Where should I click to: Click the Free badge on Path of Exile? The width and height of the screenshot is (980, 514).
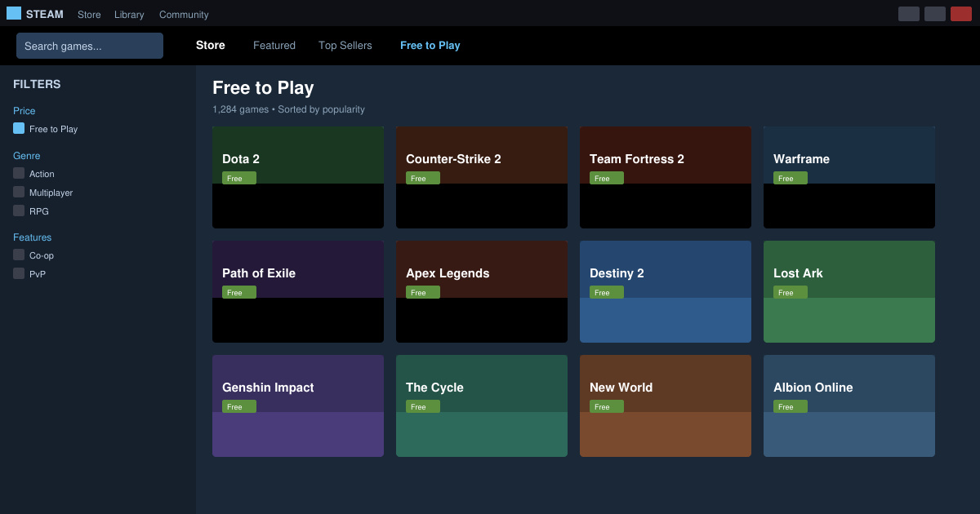(239, 292)
